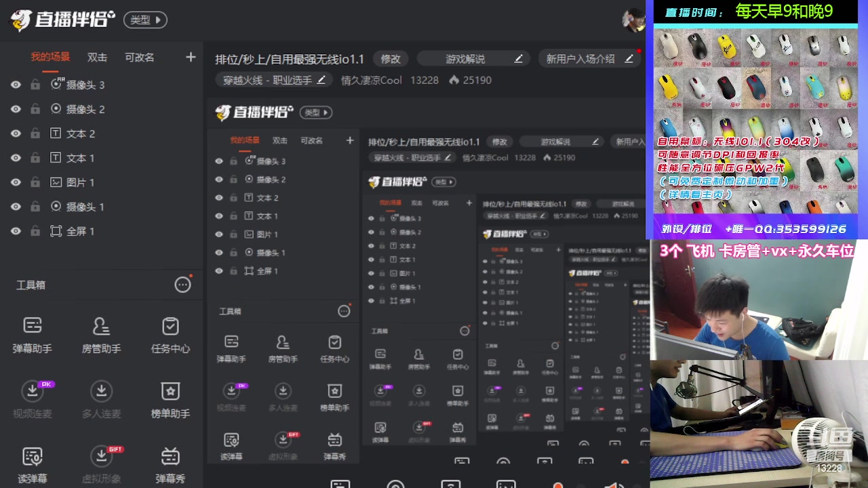Toggle lock on 摄像头 1 source

tap(35, 207)
